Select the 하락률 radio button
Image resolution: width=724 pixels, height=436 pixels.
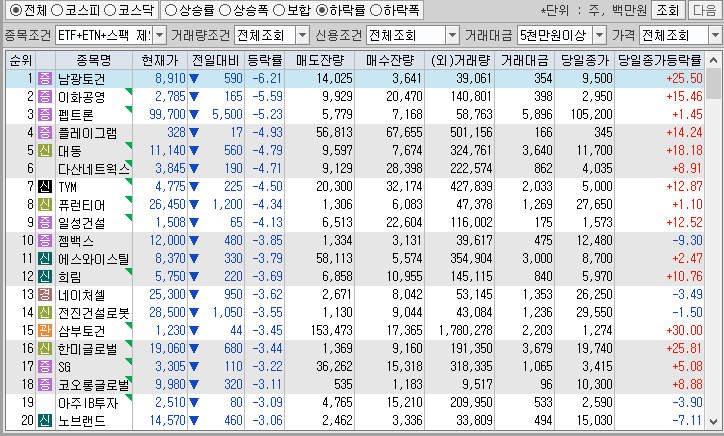click(x=322, y=10)
